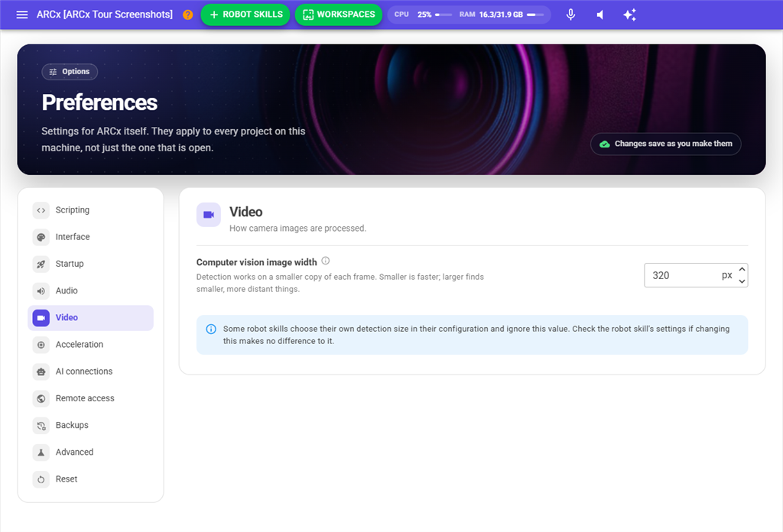The image size is (783, 532).
Task: Open Acceleration settings
Action: coord(90,345)
